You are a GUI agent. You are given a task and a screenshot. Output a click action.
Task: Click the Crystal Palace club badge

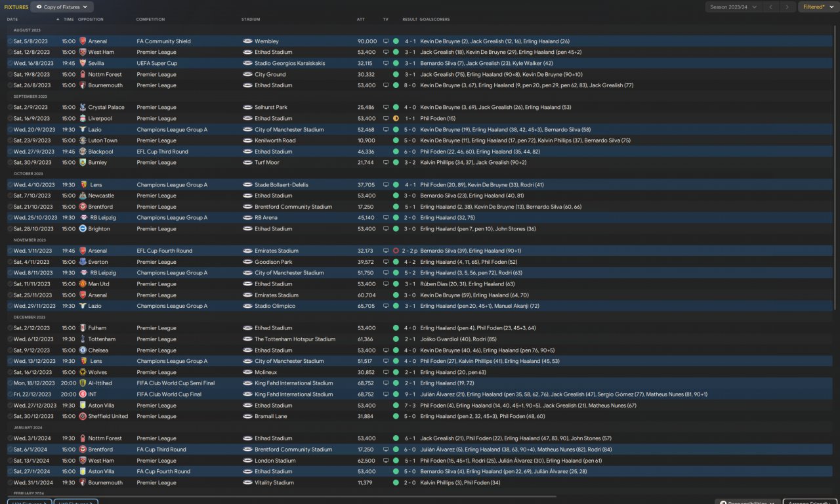point(83,108)
